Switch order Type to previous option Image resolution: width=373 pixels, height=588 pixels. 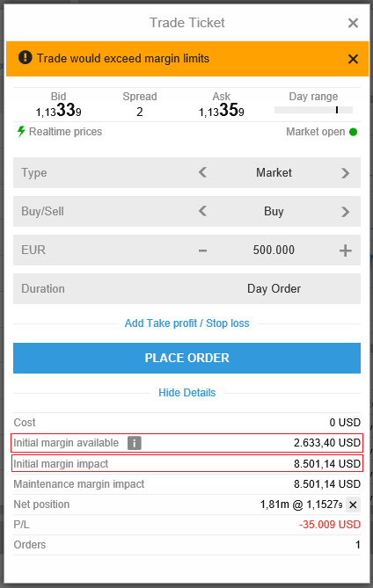tap(202, 172)
